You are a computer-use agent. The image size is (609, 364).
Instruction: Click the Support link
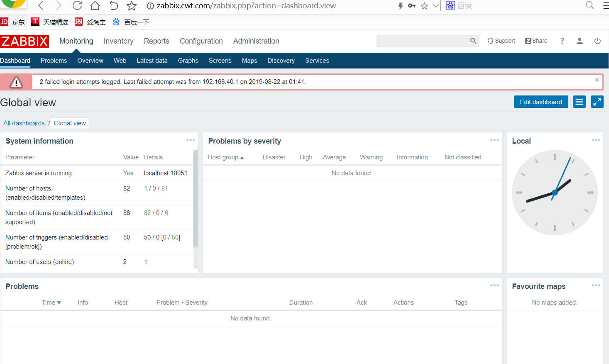coord(501,41)
